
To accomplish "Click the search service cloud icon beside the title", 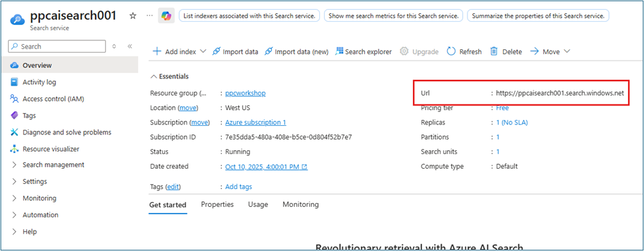I will pyautogui.click(x=18, y=19).
